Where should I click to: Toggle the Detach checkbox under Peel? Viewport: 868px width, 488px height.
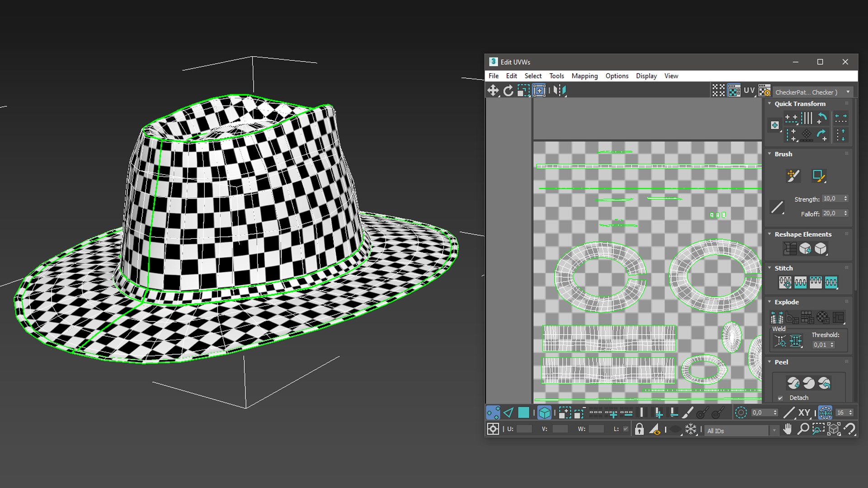coord(780,398)
